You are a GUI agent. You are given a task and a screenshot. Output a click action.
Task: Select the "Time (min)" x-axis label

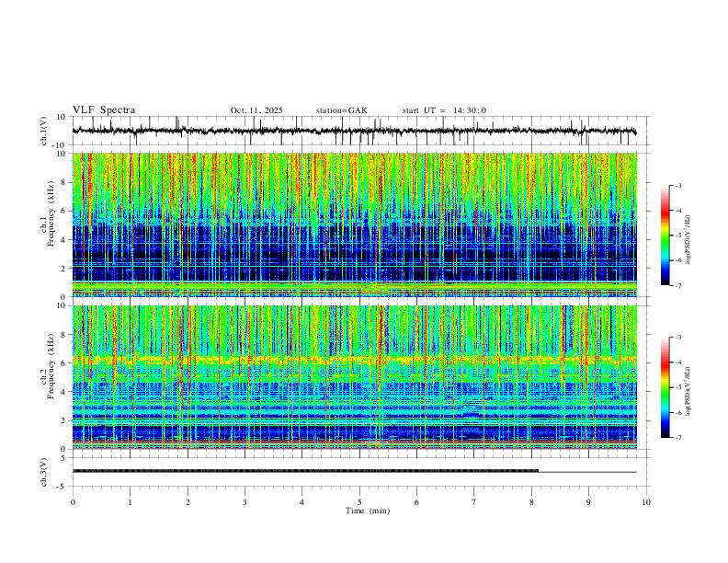[x=368, y=511]
